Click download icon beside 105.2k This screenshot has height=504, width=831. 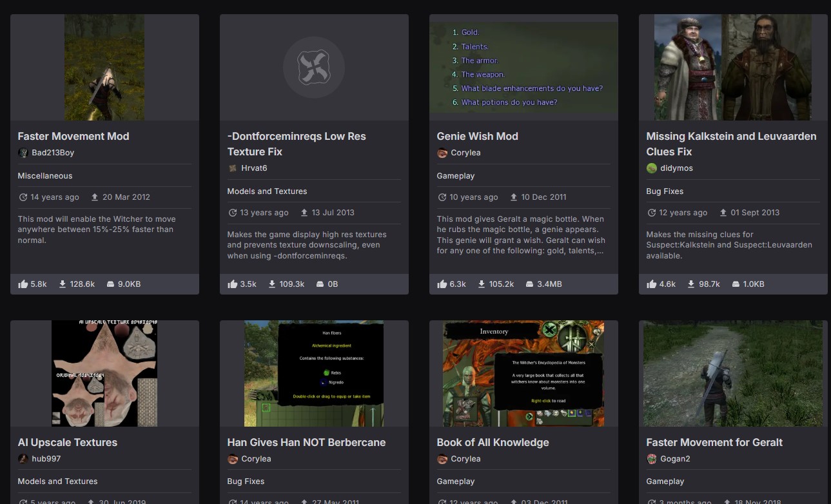point(481,284)
